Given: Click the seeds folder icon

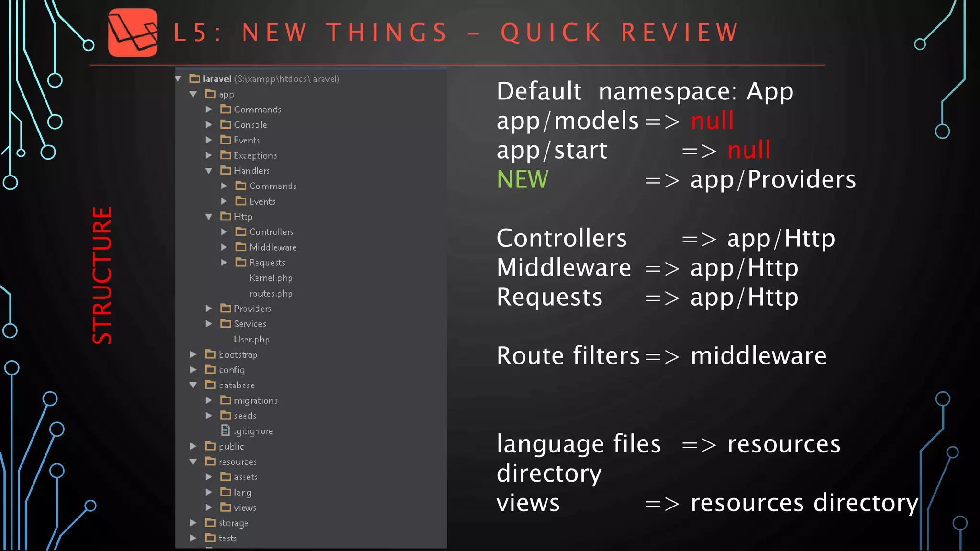Looking at the screenshot, I should point(225,415).
